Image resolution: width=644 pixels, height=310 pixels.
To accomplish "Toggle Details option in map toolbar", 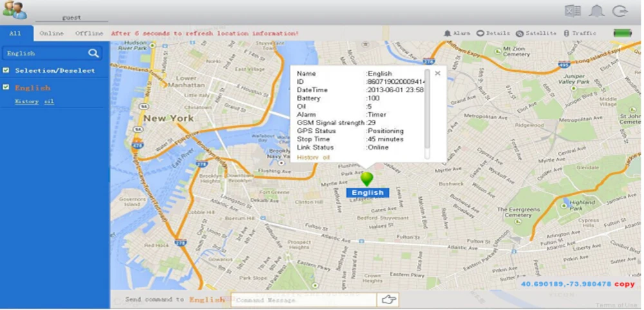I will [x=493, y=34].
